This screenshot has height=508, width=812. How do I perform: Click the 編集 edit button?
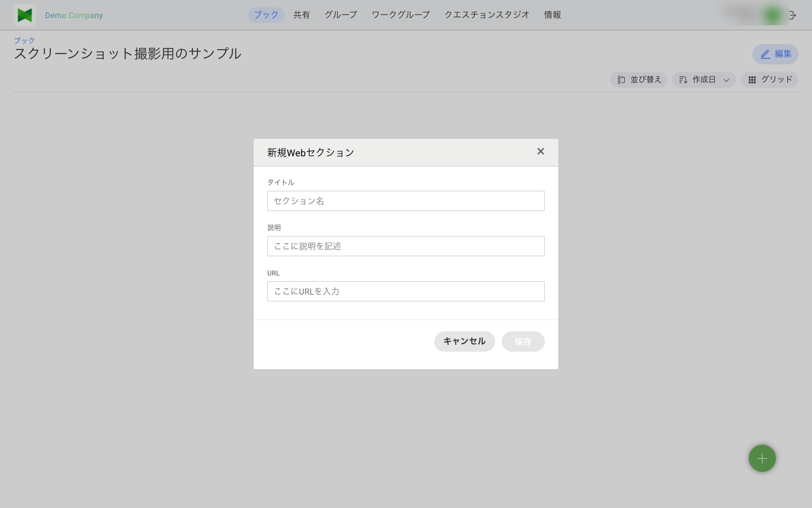click(775, 54)
